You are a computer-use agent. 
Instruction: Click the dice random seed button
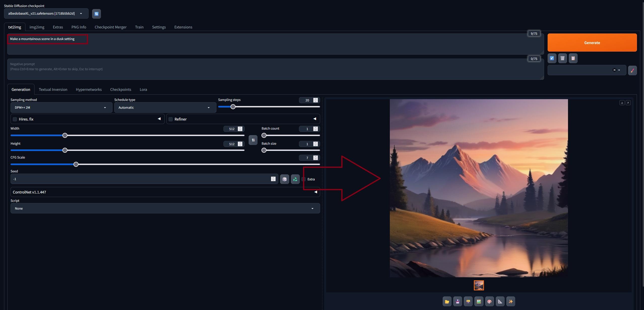tap(284, 179)
